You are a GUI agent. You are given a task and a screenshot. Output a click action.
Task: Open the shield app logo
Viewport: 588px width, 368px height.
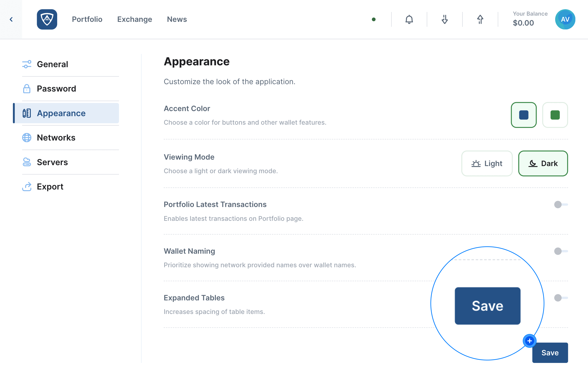click(x=47, y=20)
